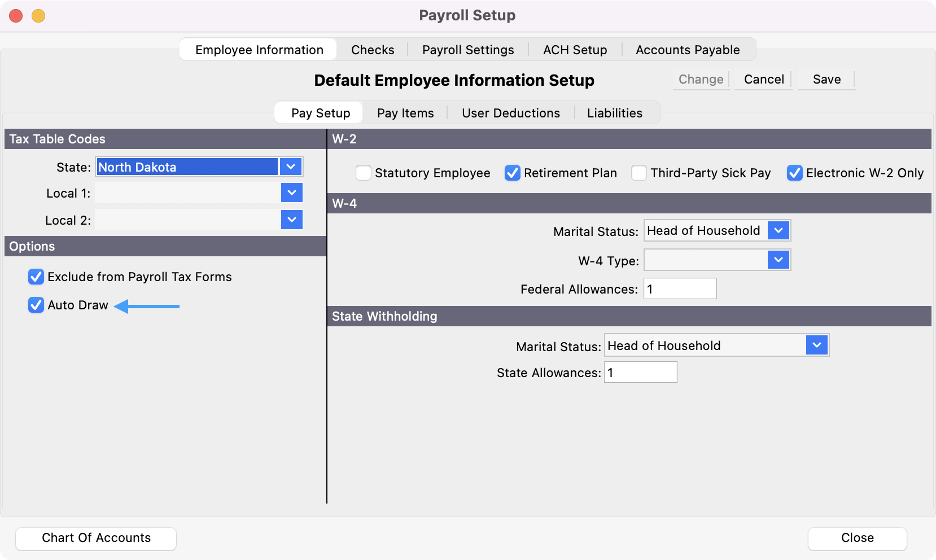Open Chart Of Accounts
936x560 pixels.
(96, 538)
